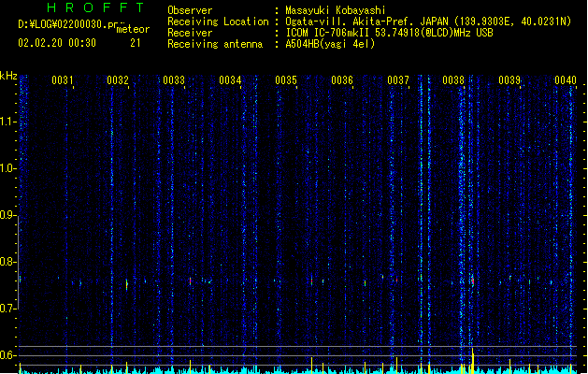This screenshot has width=588, height=374.
Task: Click the observer name Masayuki Kobayashi
Action: [x=336, y=10]
